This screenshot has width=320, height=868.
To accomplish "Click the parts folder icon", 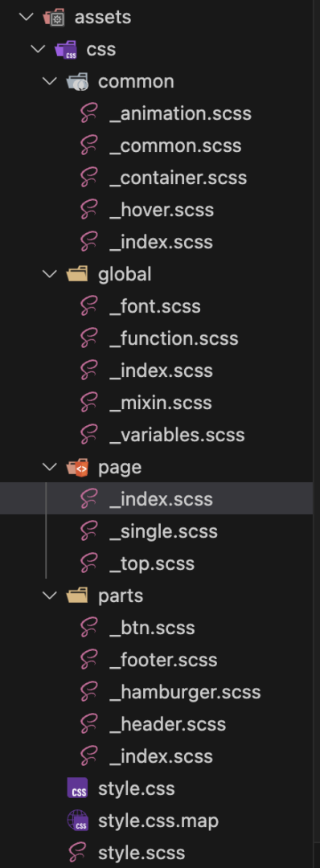I will coord(77,596).
